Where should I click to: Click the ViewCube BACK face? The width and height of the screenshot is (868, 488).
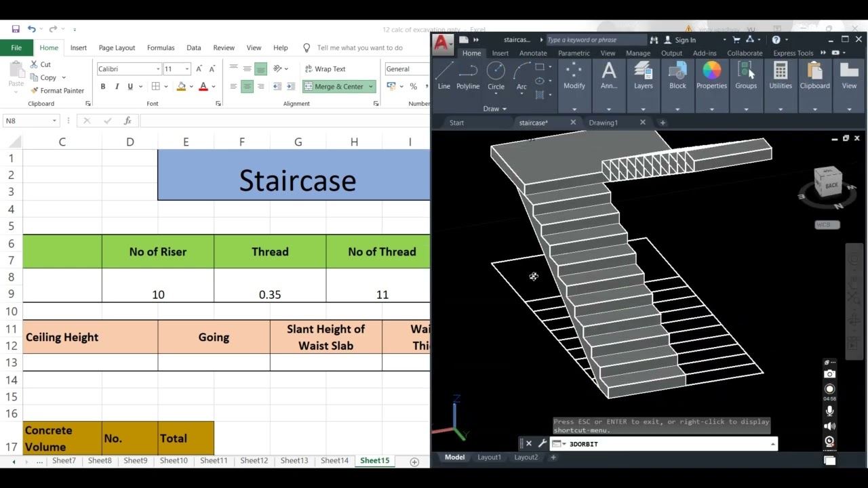pos(830,184)
